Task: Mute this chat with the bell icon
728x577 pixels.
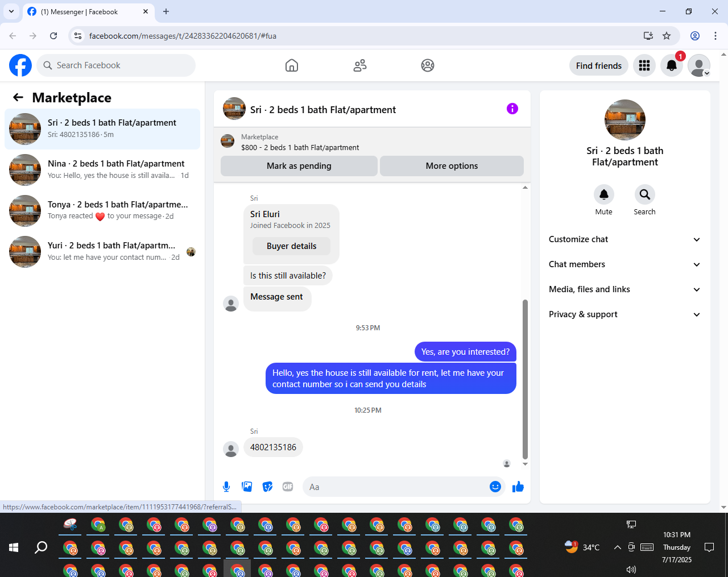Action: click(604, 194)
